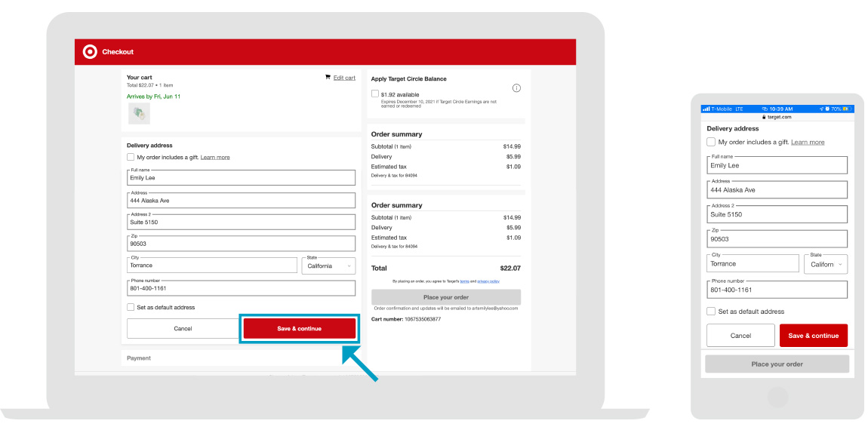
Task: Tap the mobile Phone number field
Action: (777, 290)
